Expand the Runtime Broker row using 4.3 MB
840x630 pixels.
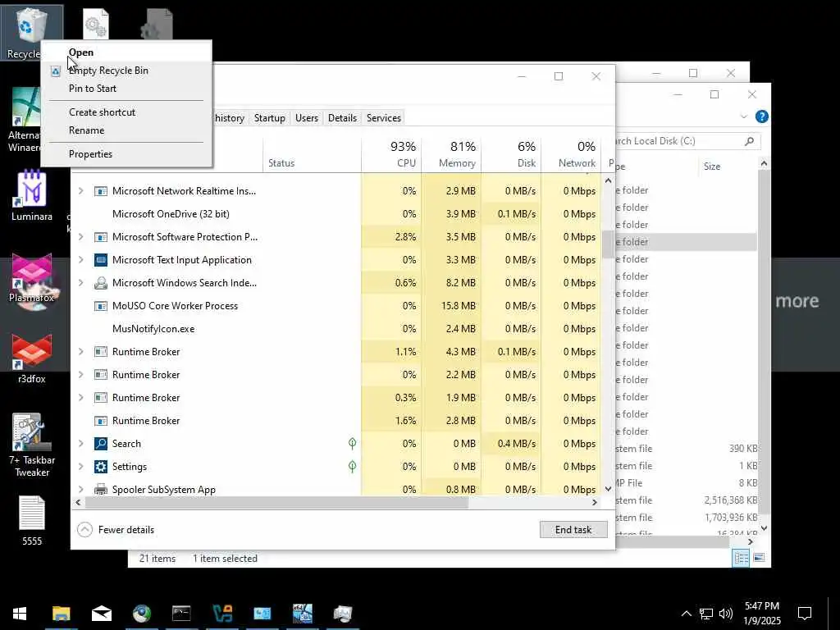coord(81,351)
